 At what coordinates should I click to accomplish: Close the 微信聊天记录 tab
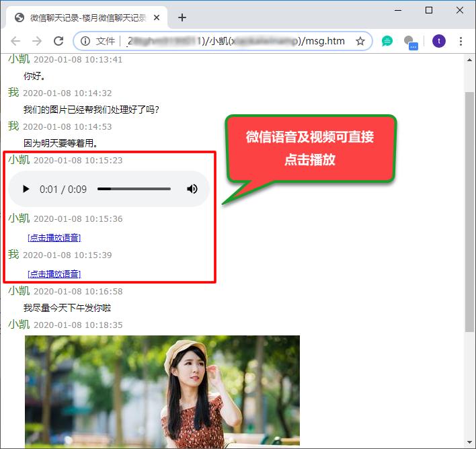click(x=157, y=17)
